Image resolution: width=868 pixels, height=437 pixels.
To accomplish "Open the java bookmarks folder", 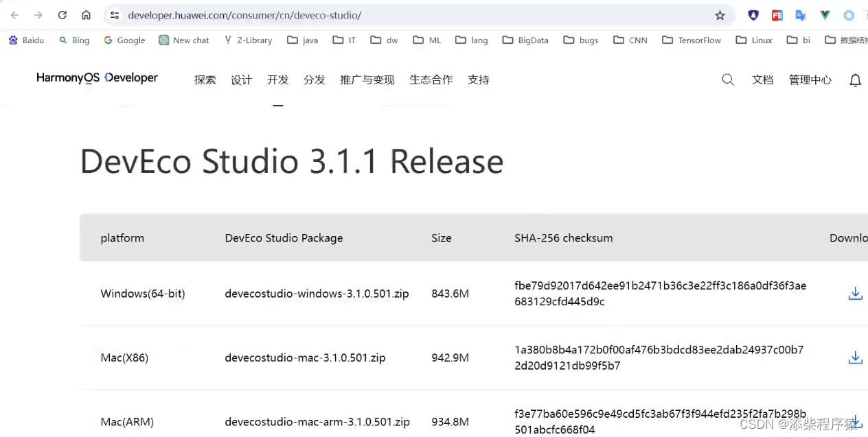I will pos(303,40).
